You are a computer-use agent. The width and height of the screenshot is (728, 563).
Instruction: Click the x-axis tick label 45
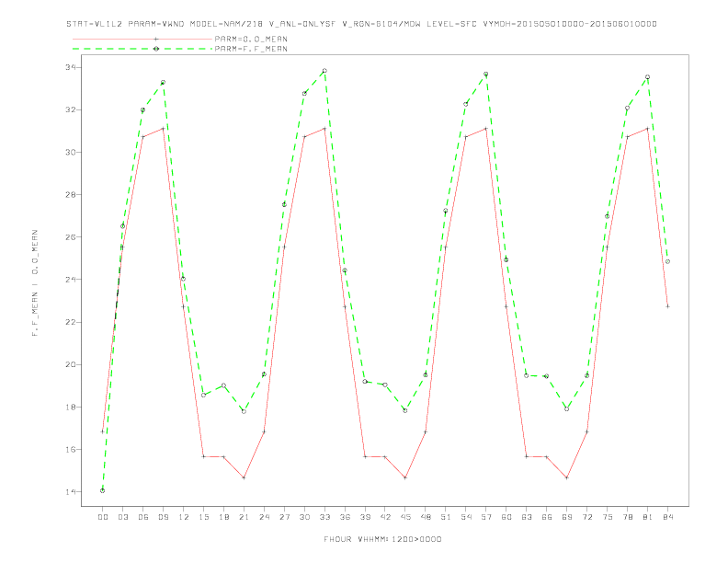tap(405, 517)
